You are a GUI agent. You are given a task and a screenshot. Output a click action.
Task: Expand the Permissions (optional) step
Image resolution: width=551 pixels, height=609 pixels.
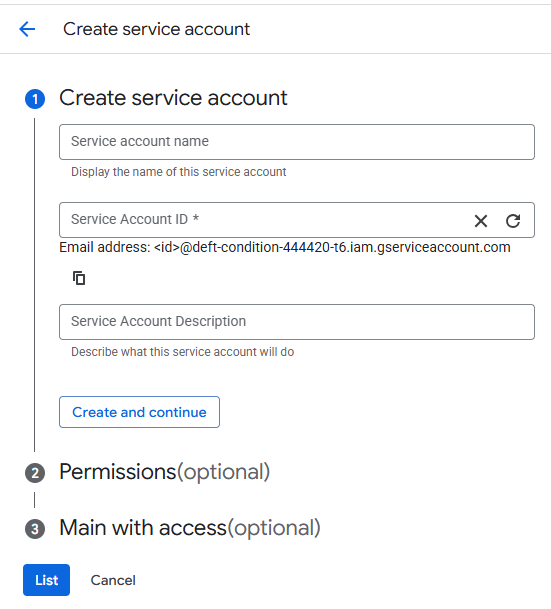(164, 472)
